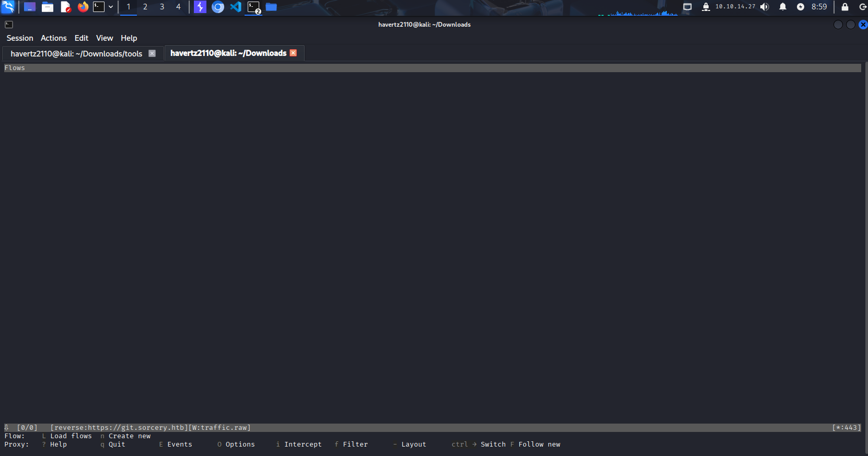Open the View menu
Screen dimensions: 868x456
[105, 38]
